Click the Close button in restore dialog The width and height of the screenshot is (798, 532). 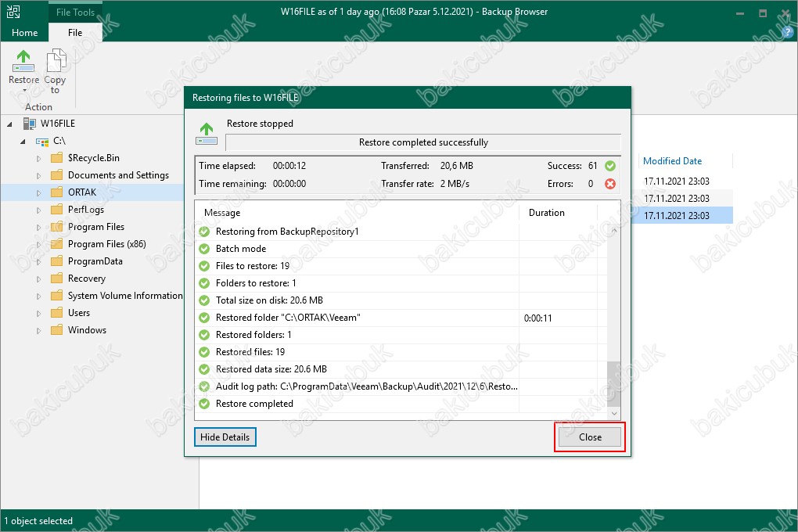point(590,437)
